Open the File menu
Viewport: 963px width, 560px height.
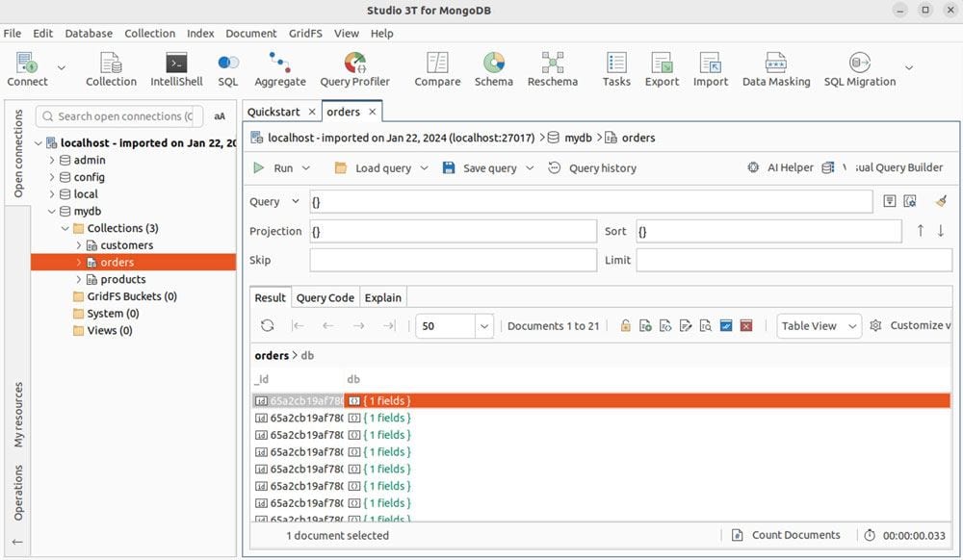click(x=13, y=33)
